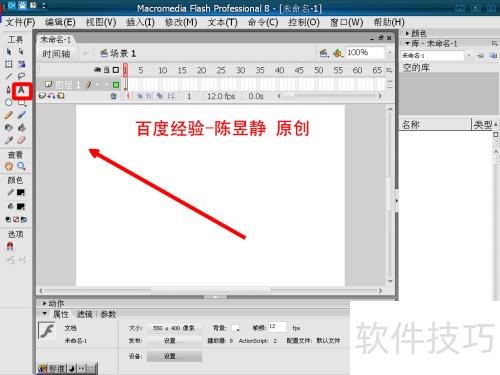Collapse the 属性 properties panel arrow
Viewport: 500px width, 375px height.
[x=44, y=314]
